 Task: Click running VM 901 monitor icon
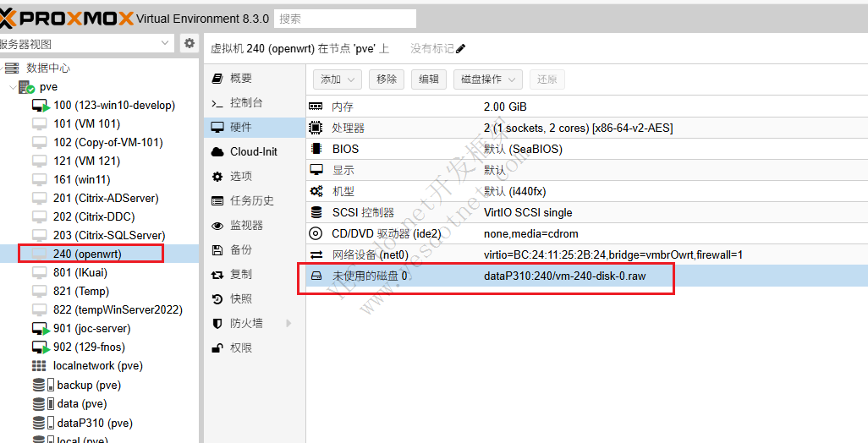[x=41, y=329]
